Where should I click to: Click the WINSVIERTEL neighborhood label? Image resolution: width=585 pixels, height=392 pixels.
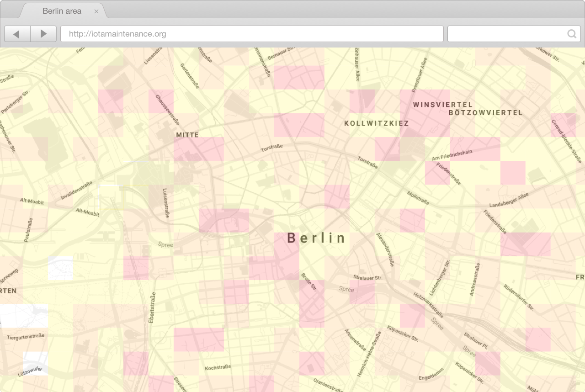[443, 105]
